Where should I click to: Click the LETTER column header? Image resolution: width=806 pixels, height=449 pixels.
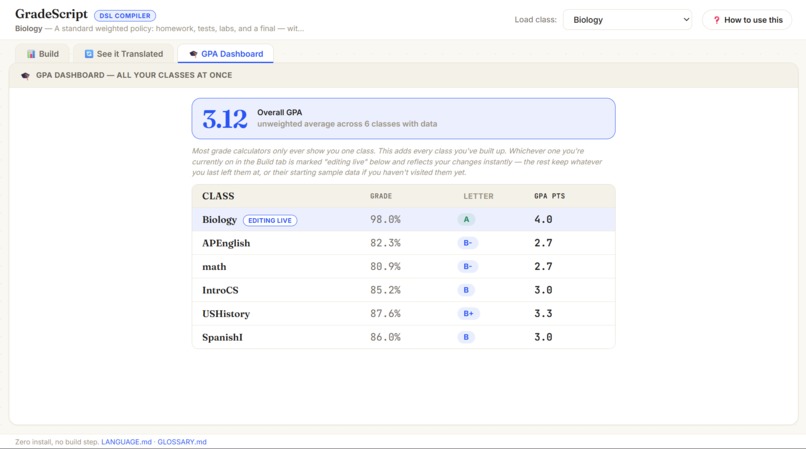[x=478, y=196]
